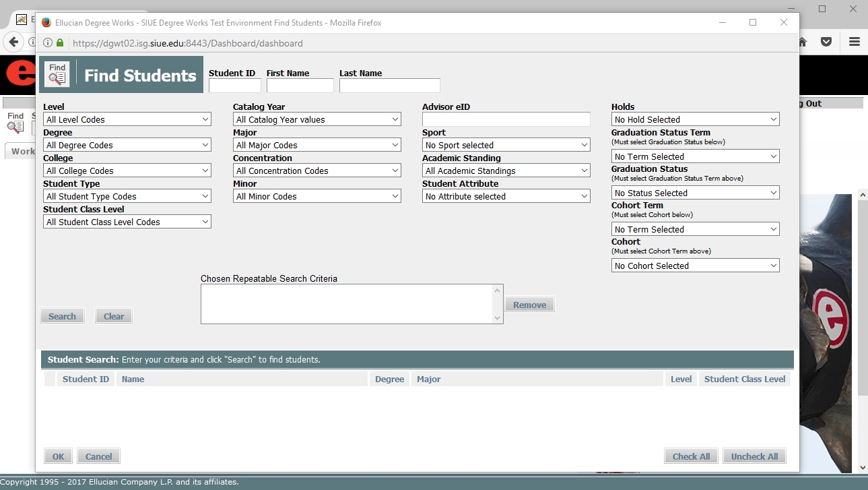Open the Level codes dropdown

127,119
